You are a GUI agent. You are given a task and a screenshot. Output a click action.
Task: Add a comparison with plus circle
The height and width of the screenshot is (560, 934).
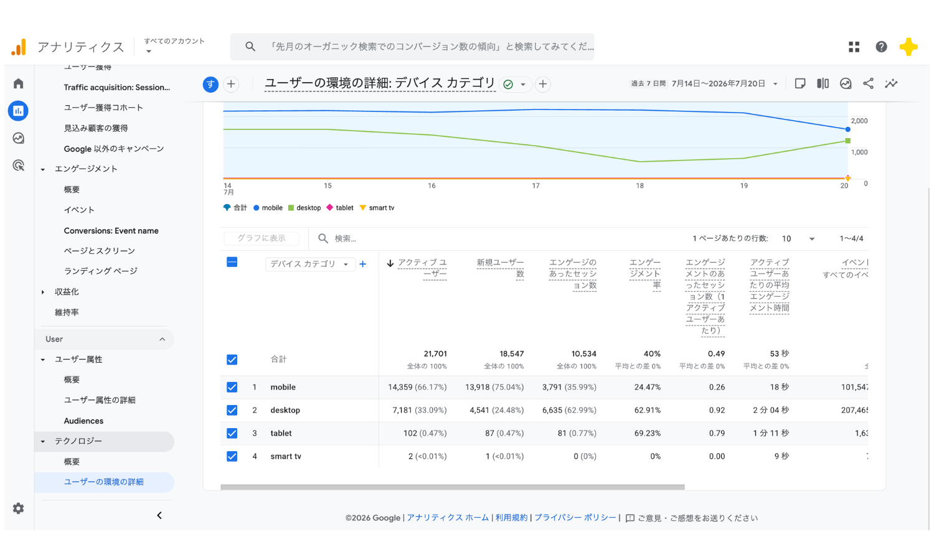pos(231,84)
